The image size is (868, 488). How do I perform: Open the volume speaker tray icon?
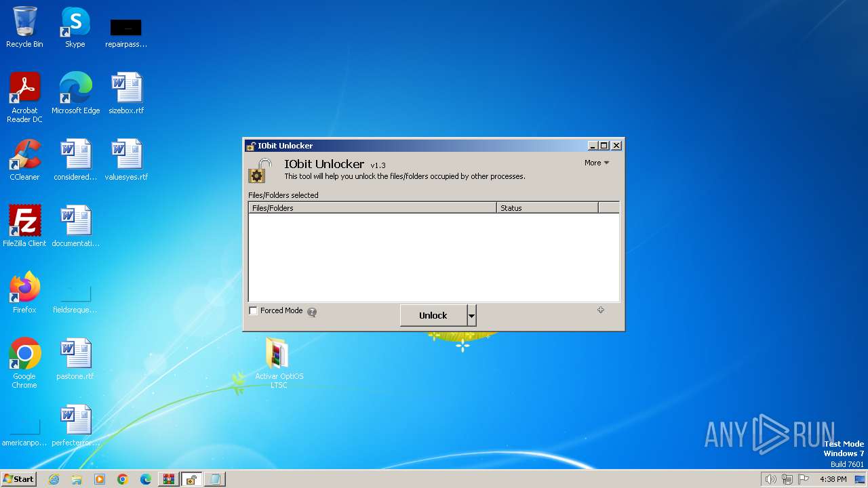770,479
